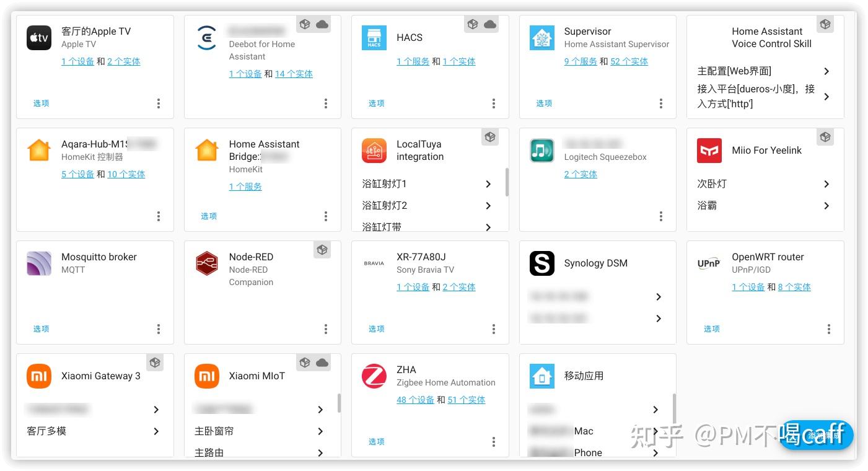Click the Aqara-Hub HomeKit house icon
The width and height of the screenshot is (868, 471).
pyautogui.click(x=39, y=151)
